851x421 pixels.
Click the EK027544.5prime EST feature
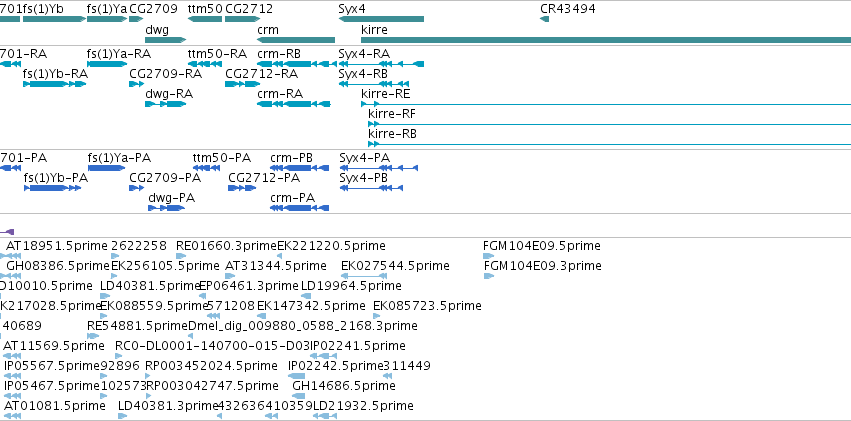[x=364, y=276]
